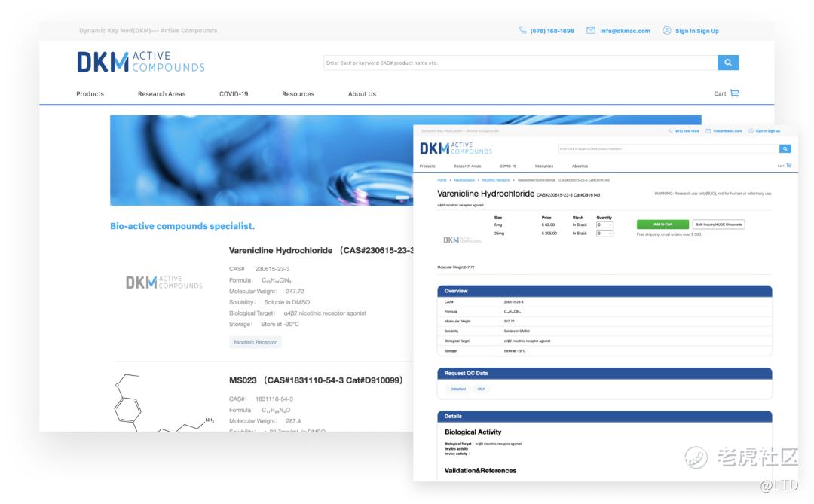This screenshot has width=814, height=504.
Task: Click the COA link under Request QC Data
Action: pos(481,389)
